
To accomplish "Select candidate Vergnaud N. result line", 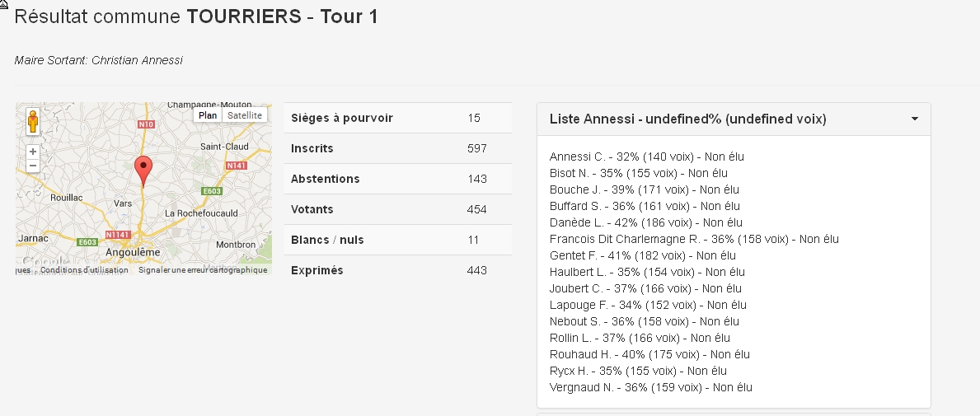I will click(x=650, y=387).
